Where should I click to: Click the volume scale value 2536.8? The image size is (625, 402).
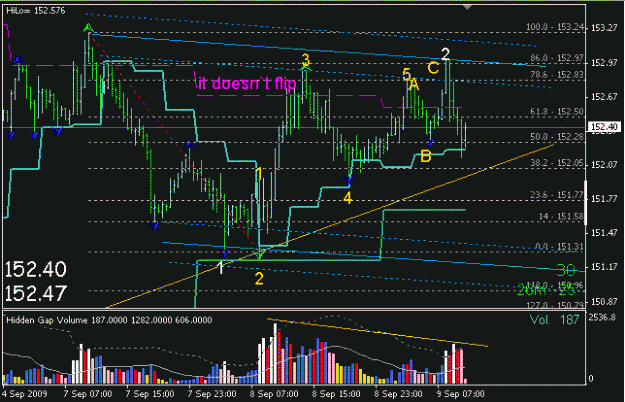[x=604, y=318]
